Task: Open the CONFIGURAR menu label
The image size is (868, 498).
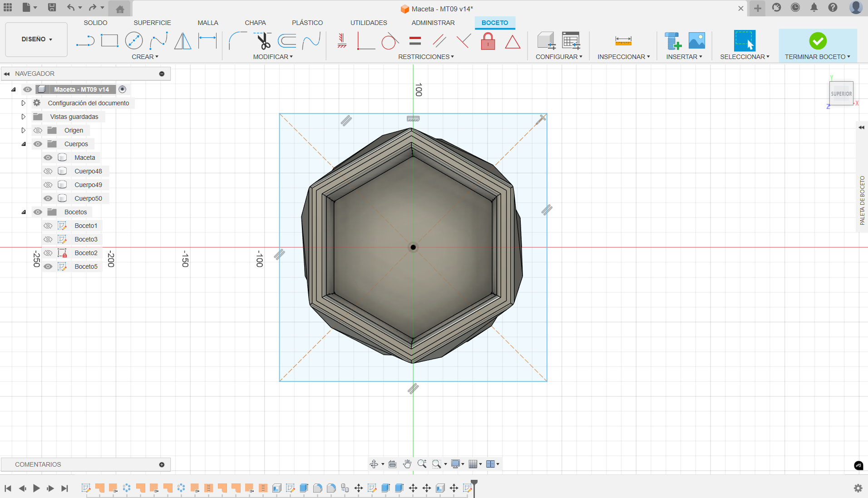Action: click(559, 57)
